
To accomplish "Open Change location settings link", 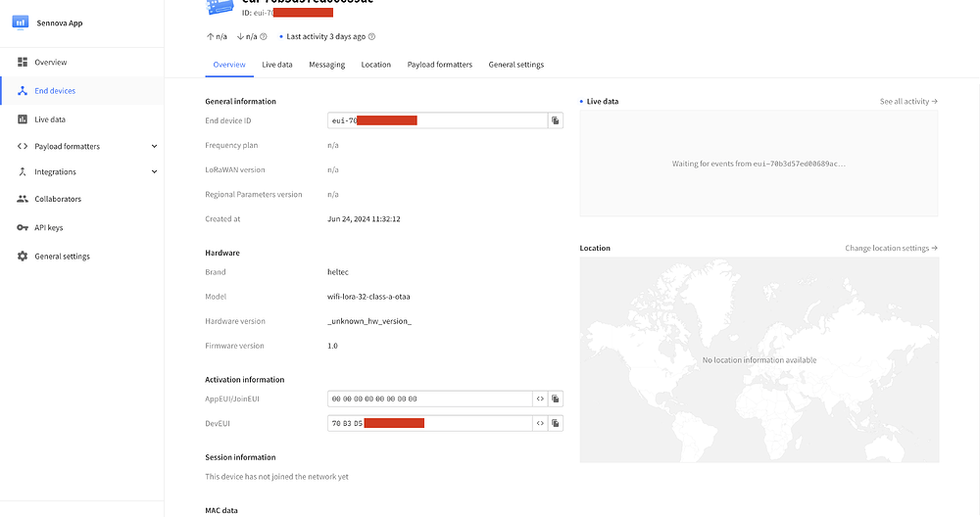I will (891, 249).
